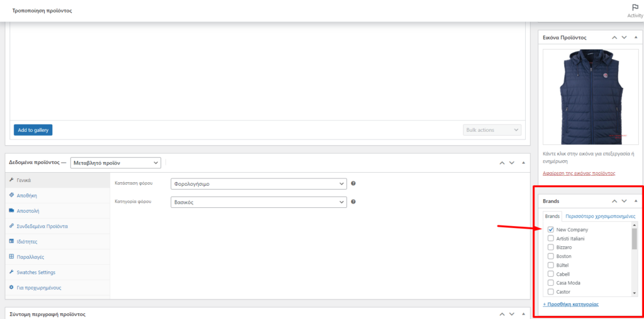Click Αφαίρεση της εικόνας προϊόντος link
This screenshot has height=319, width=644.
pyautogui.click(x=579, y=173)
